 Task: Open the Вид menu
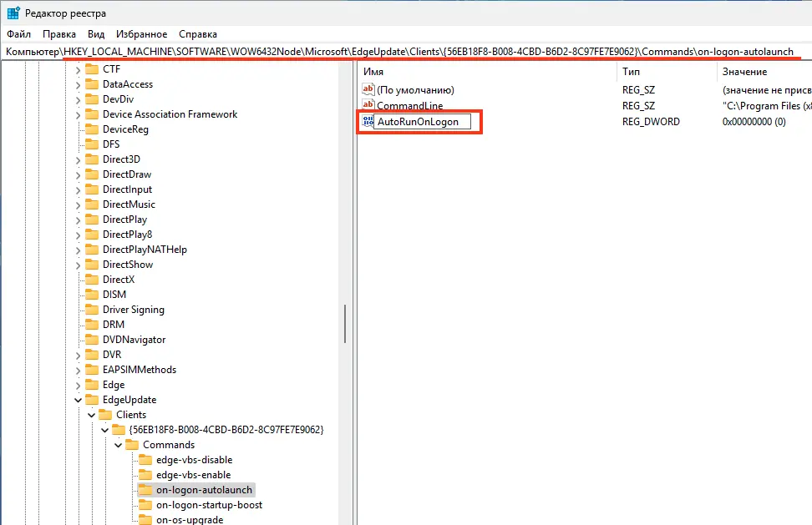(96, 34)
